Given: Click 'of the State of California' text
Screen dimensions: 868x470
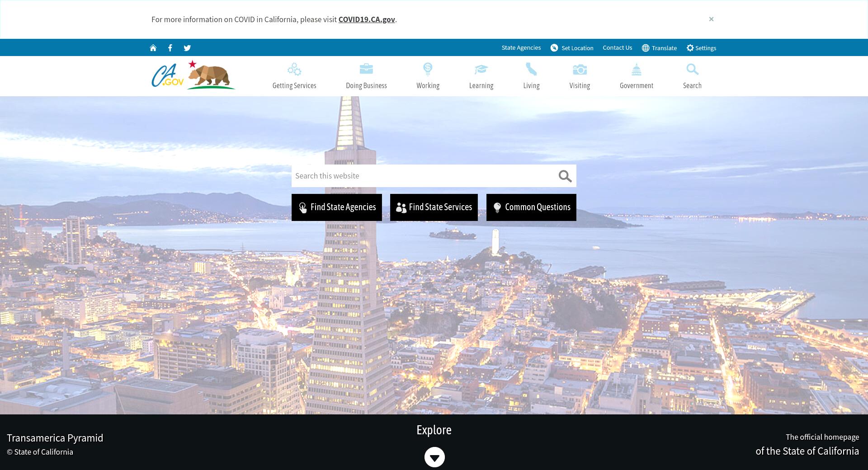Looking at the screenshot, I should [807, 451].
